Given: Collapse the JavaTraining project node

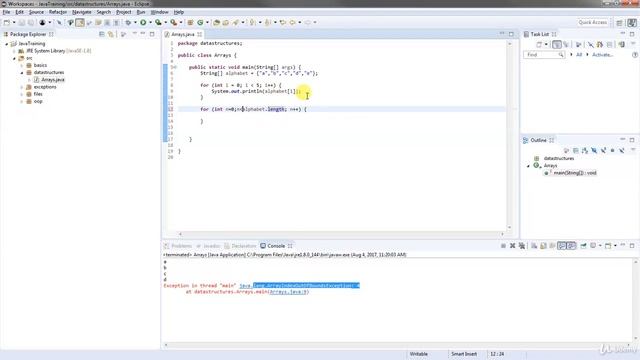Looking at the screenshot, I should [x=7, y=44].
